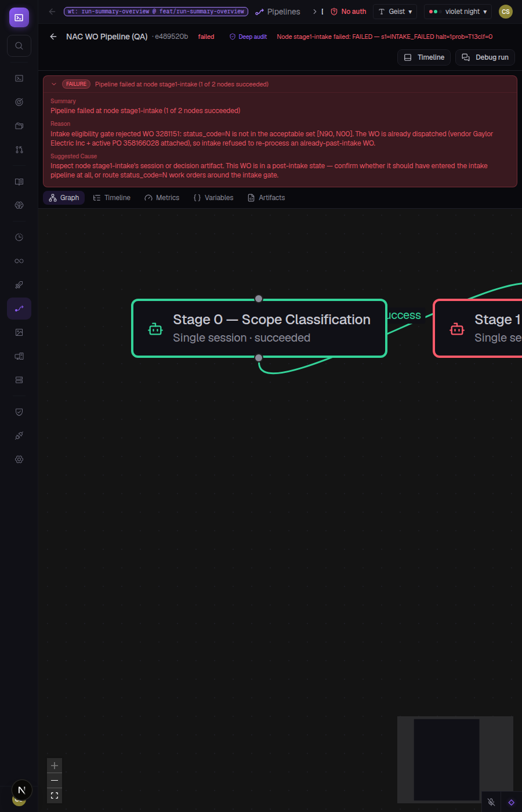Screen dimensions: 522x812
Task: Click the failed status label
Action: [x=206, y=37]
